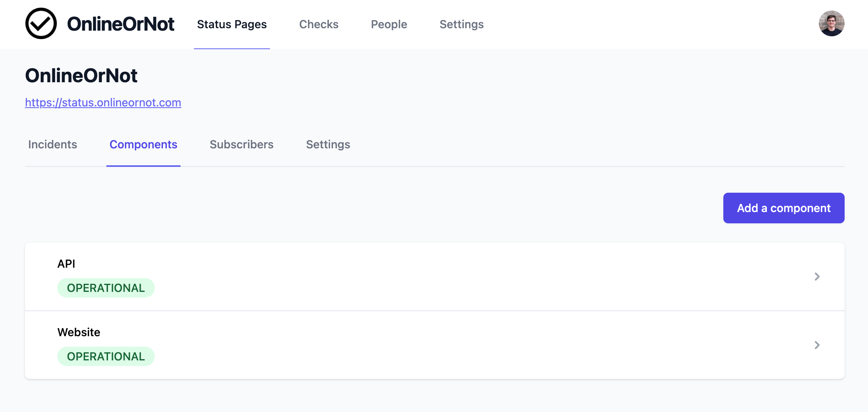Expand the Website component chevron

tap(817, 345)
